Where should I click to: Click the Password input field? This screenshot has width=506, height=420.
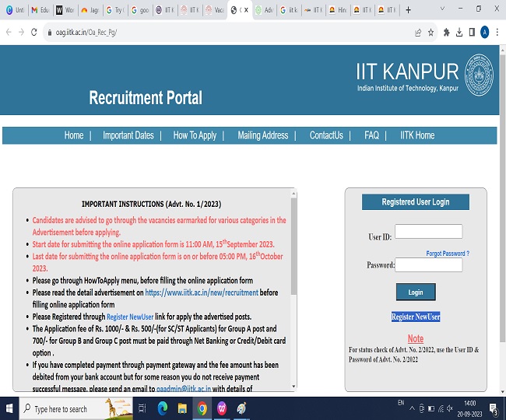pyautogui.click(x=429, y=265)
